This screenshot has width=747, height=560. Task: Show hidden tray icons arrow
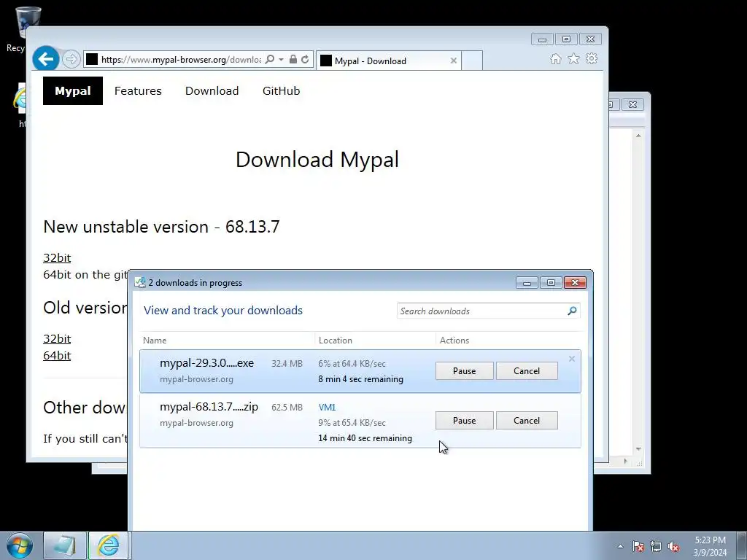[x=620, y=546]
